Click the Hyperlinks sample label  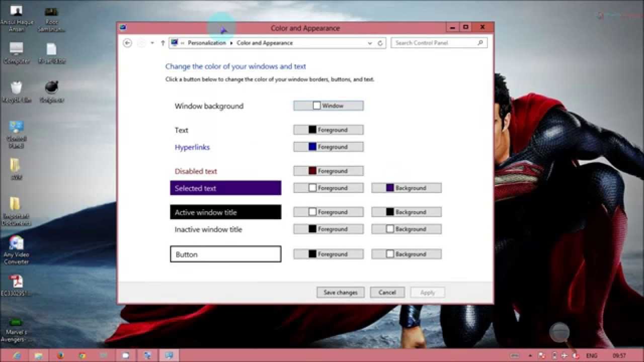pyautogui.click(x=192, y=147)
